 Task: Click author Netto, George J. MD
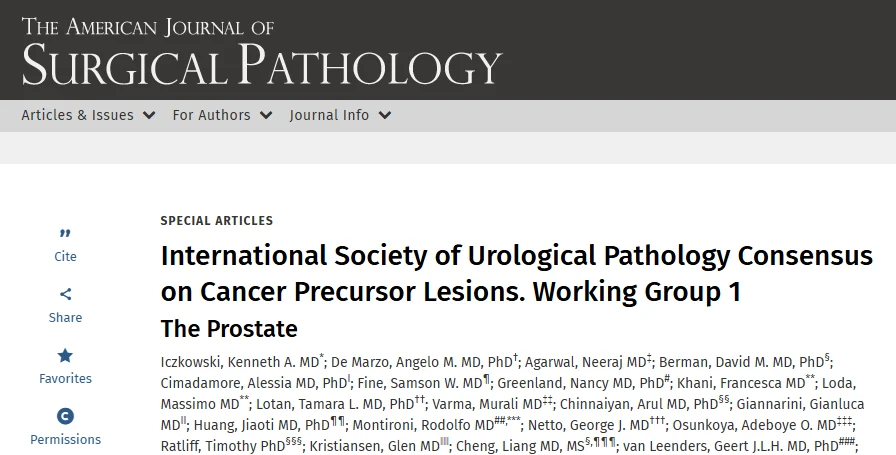point(590,424)
